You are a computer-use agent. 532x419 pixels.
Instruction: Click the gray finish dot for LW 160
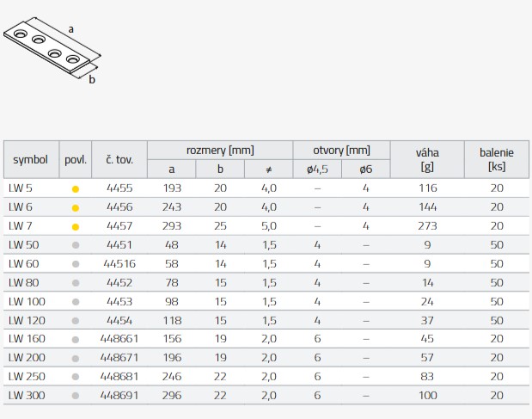[76, 338]
